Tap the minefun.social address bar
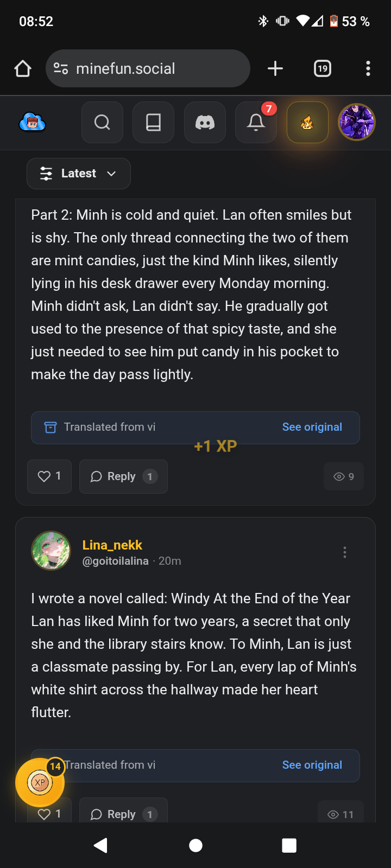 pos(148,69)
